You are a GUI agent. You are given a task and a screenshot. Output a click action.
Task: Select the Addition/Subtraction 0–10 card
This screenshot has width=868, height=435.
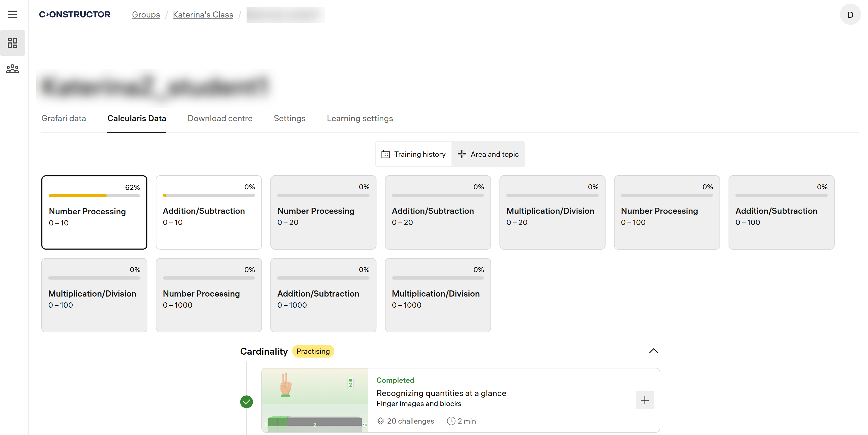(x=209, y=212)
